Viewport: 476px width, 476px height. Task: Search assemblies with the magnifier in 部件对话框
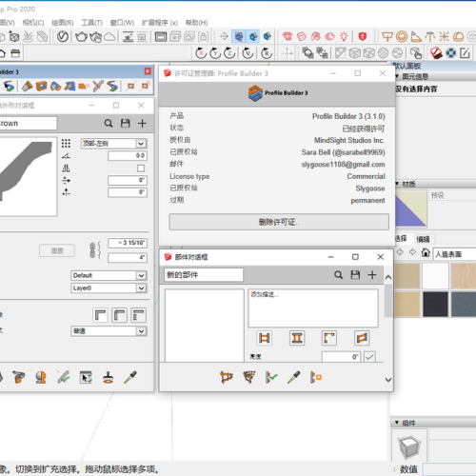pos(338,275)
